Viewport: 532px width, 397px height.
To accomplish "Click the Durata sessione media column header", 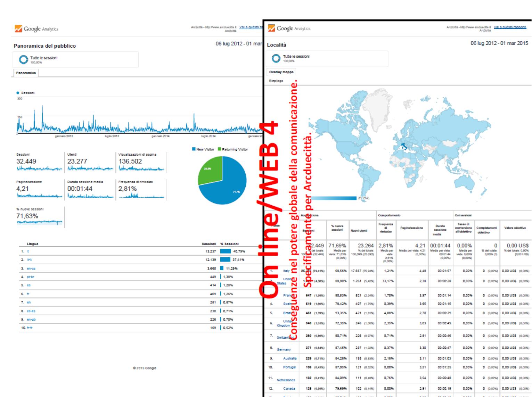I will [440, 230].
